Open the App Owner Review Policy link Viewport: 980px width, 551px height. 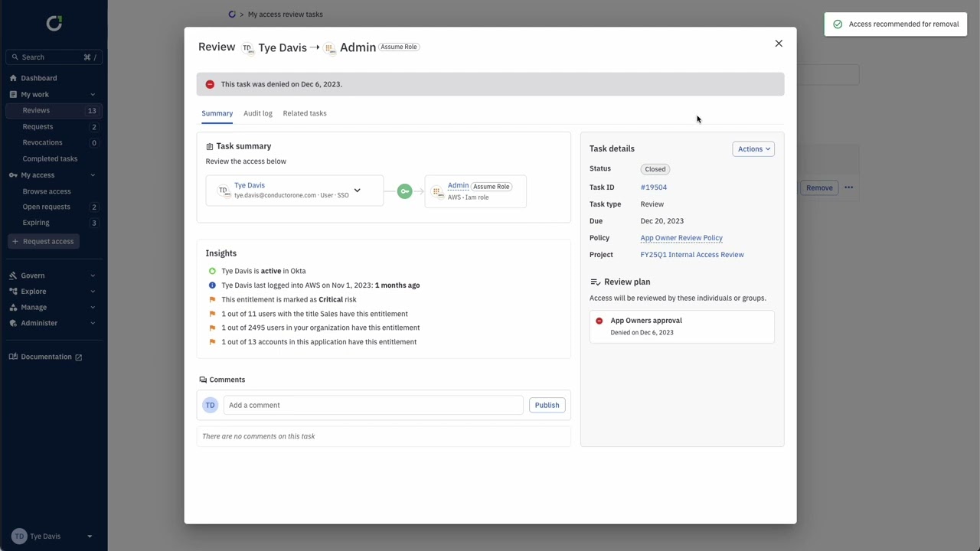coord(681,238)
